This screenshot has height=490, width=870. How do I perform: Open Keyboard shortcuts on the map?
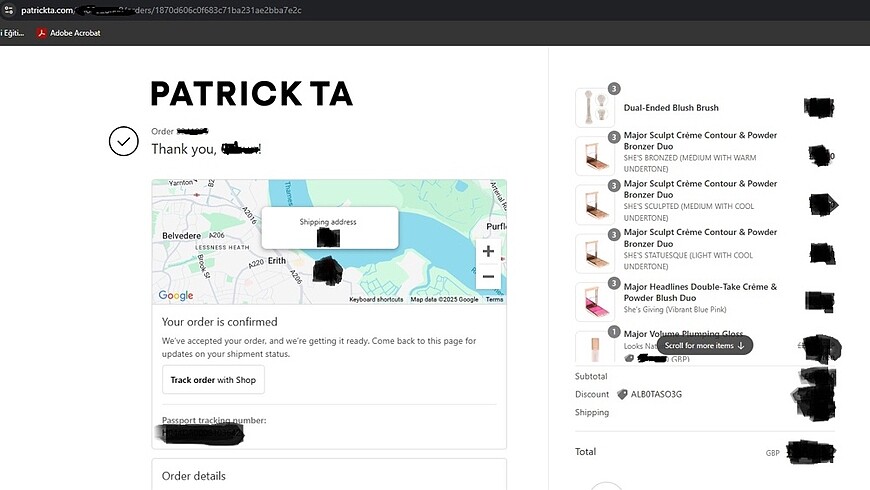(376, 299)
